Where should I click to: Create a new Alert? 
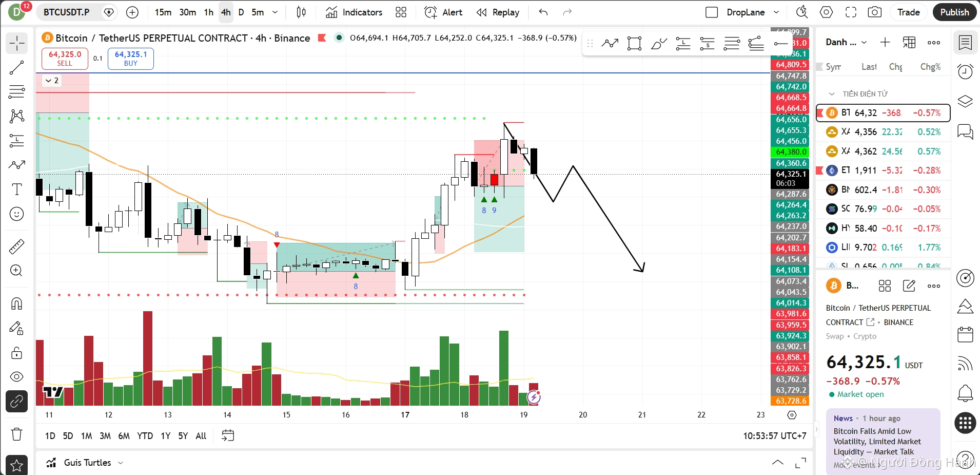pos(443,12)
